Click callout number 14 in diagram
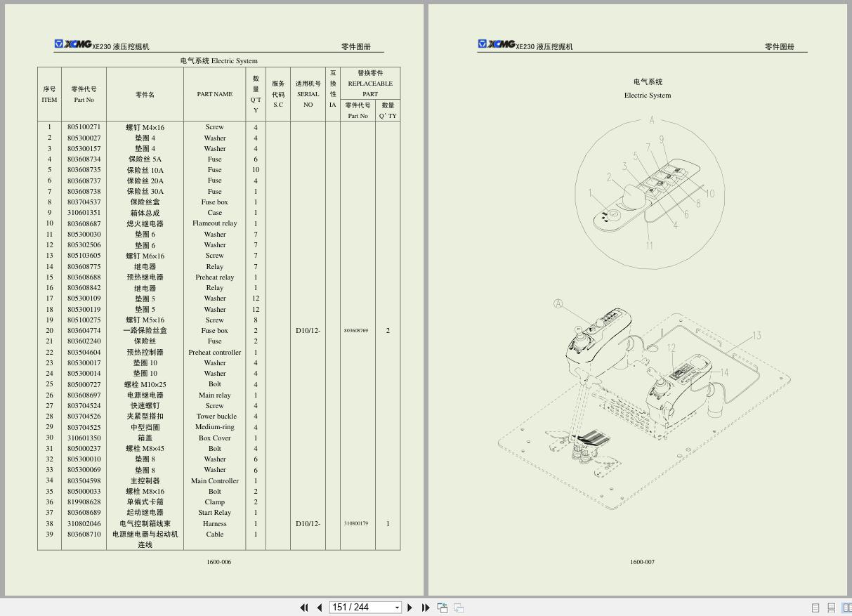852x616 pixels. [723, 372]
